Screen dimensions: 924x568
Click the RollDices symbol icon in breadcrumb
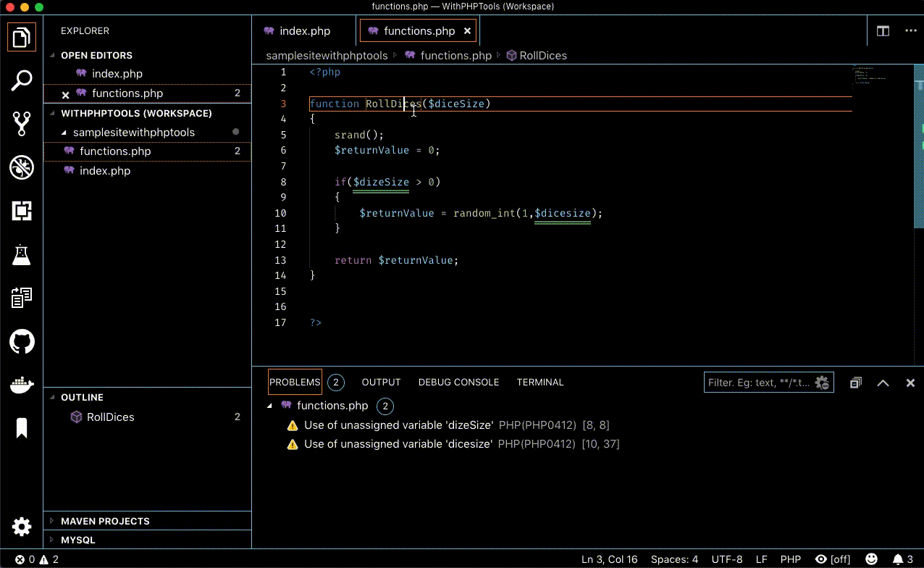point(511,55)
